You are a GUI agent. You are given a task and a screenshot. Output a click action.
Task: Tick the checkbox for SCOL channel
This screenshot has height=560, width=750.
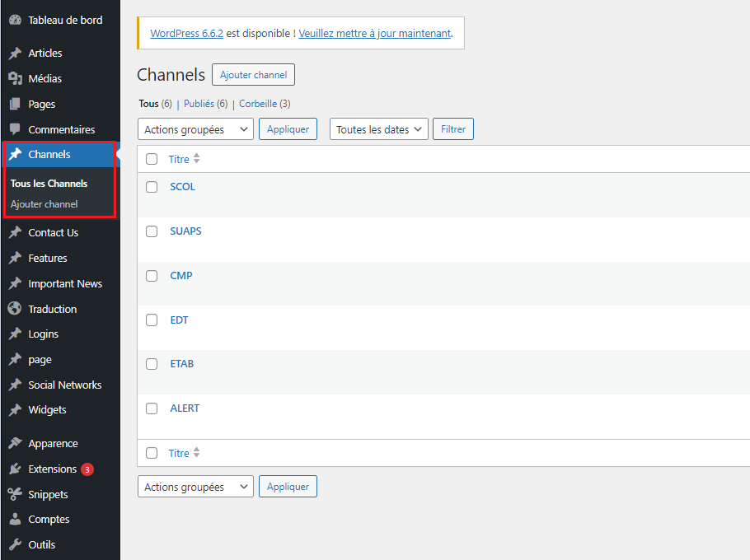152,187
